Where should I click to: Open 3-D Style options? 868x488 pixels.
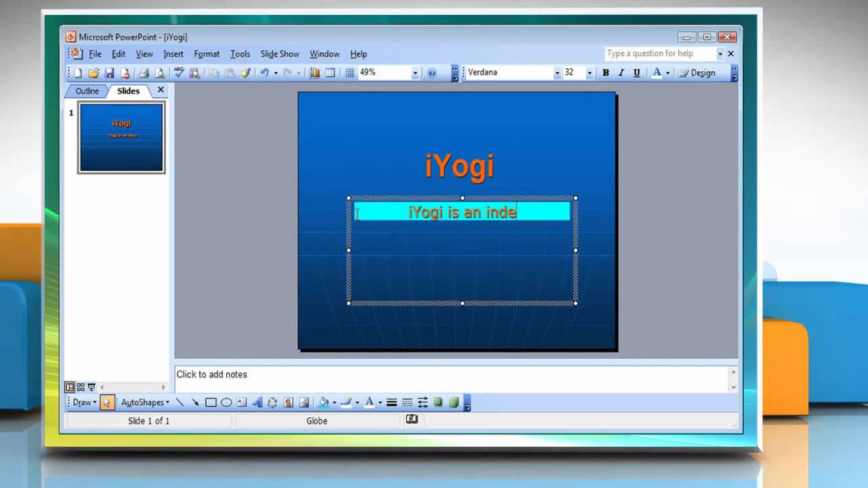click(x=454, y=403)
